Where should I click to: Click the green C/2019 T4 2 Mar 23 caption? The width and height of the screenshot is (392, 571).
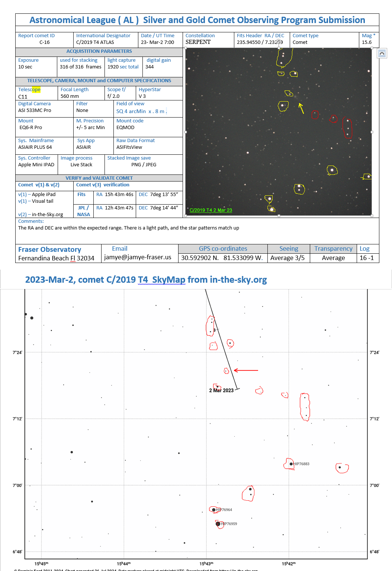click(x=211, y=210)
